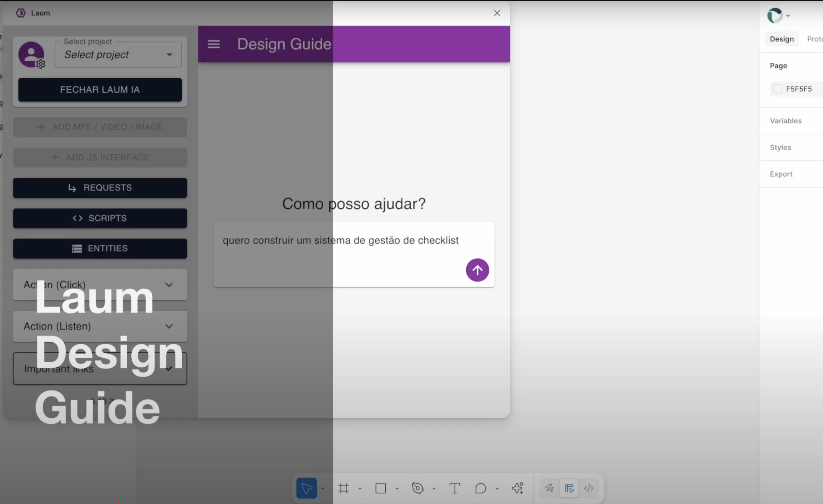Image resolution: width=823 pixels, height=504 pixels.
Task: Click the FECHAR LAUM IA button
Action: (100, 89)
